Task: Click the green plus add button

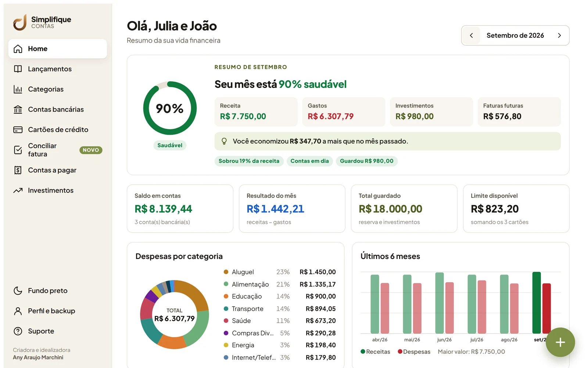Action: [x=560, y=342]
